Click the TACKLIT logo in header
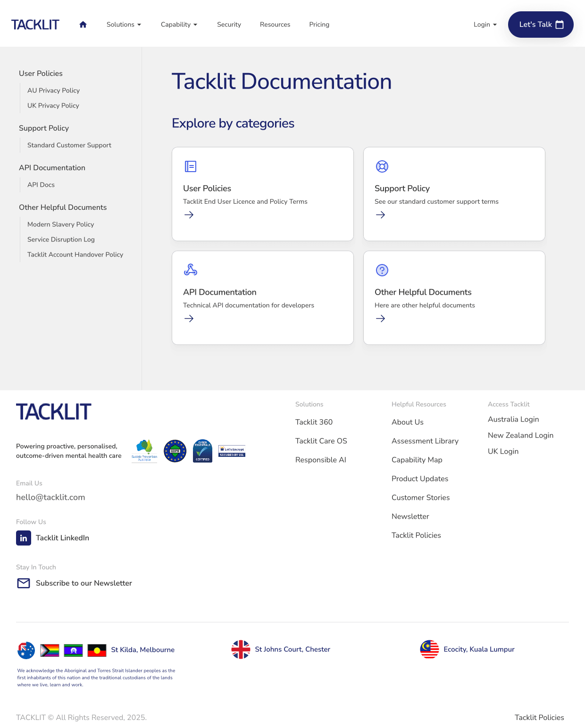 [35, 25]
